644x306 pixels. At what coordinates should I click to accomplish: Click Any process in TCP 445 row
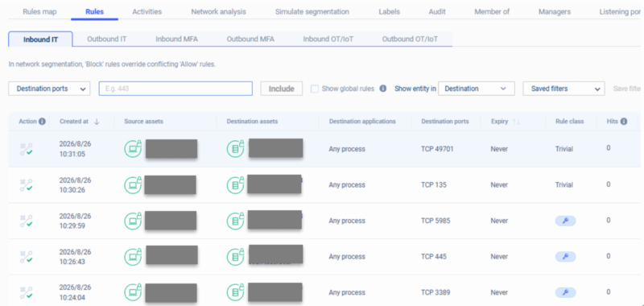click(347, 257)
